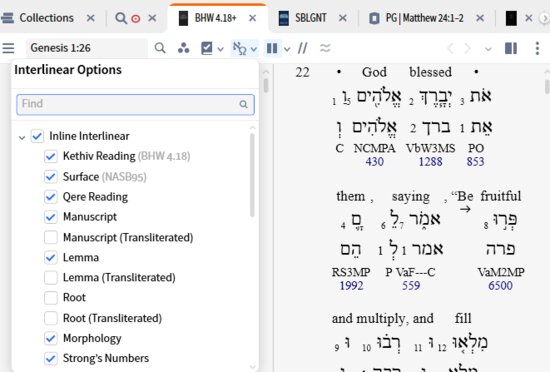550x372 pixels.
Task: Uncheck the Morphology checkbox
Action: pyautogui.click(x=51, y=338)
